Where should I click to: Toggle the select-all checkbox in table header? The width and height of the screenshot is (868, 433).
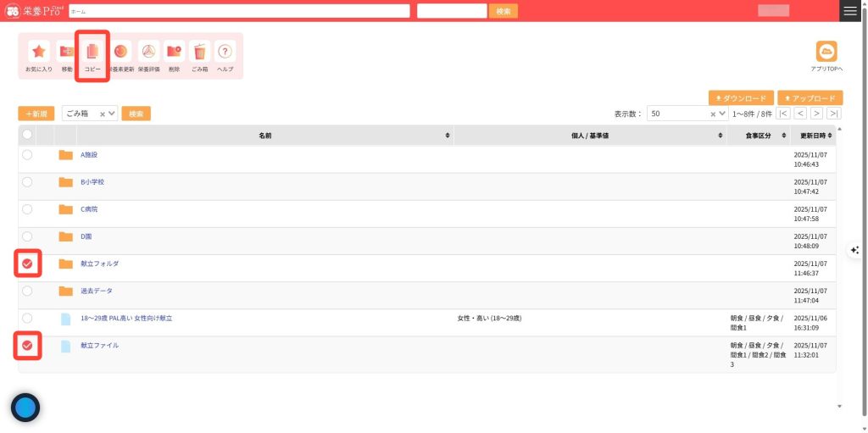[27, 135]
